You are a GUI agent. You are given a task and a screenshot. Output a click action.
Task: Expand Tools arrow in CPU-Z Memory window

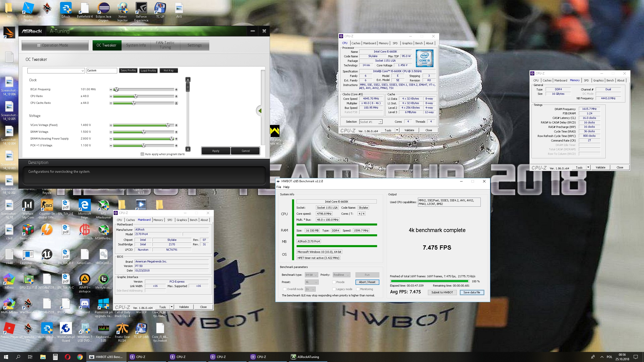click(x=588, y=167)
